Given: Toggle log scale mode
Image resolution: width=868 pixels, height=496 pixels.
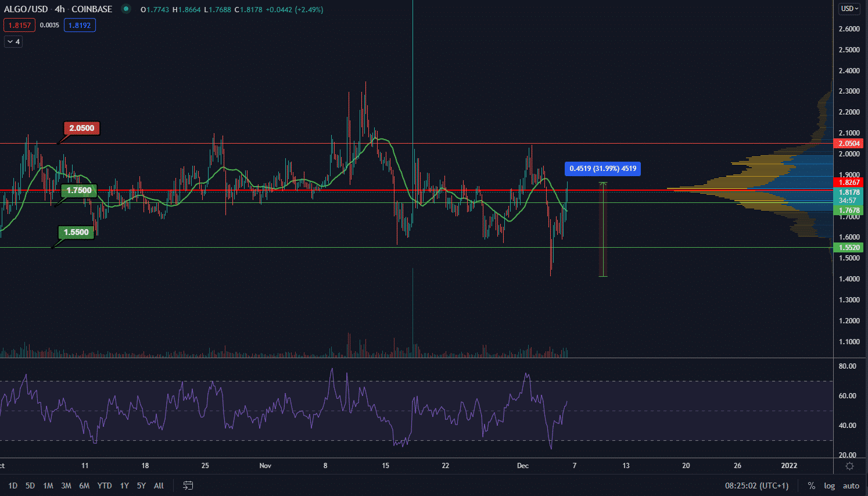Looking at the screenshot, I should [829, 486].
